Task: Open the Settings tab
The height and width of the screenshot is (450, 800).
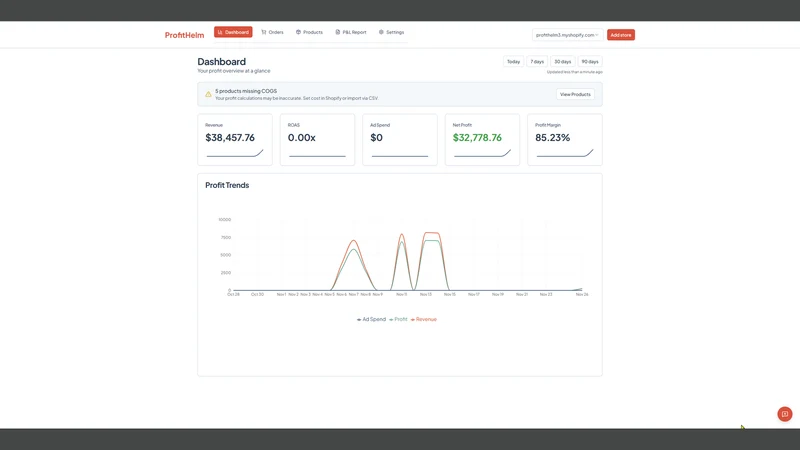Action: [391, 32]
